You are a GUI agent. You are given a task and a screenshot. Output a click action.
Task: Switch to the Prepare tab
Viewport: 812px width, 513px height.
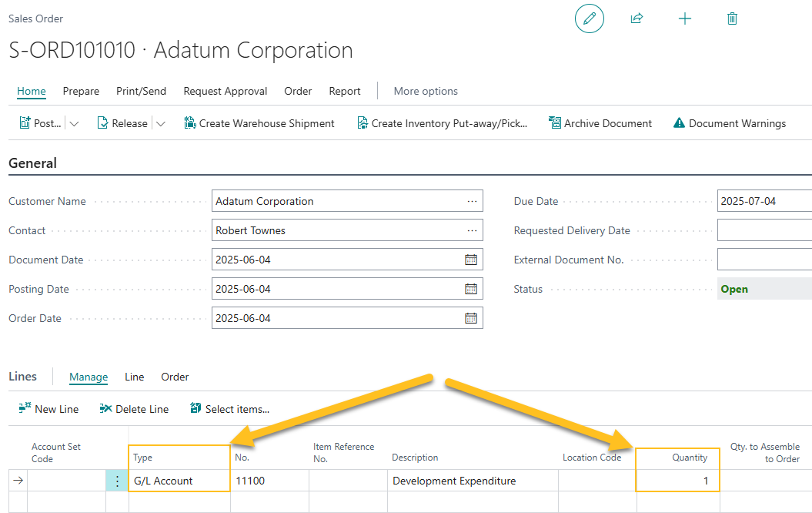click(81, 91)
